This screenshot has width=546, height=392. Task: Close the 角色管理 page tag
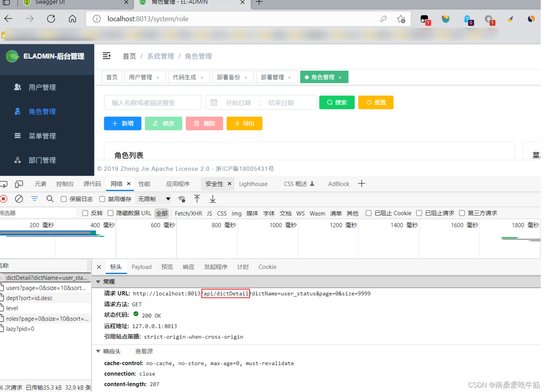click(x=340, y=77)
